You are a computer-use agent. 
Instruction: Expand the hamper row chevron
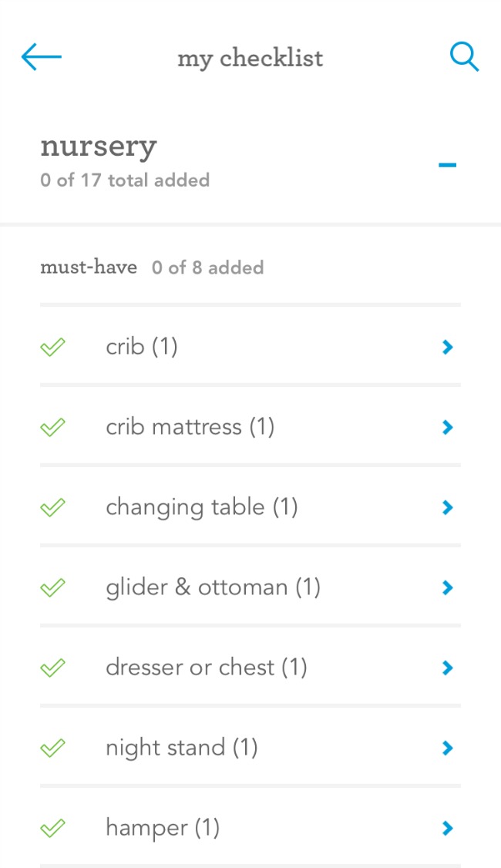pos(447,828)
